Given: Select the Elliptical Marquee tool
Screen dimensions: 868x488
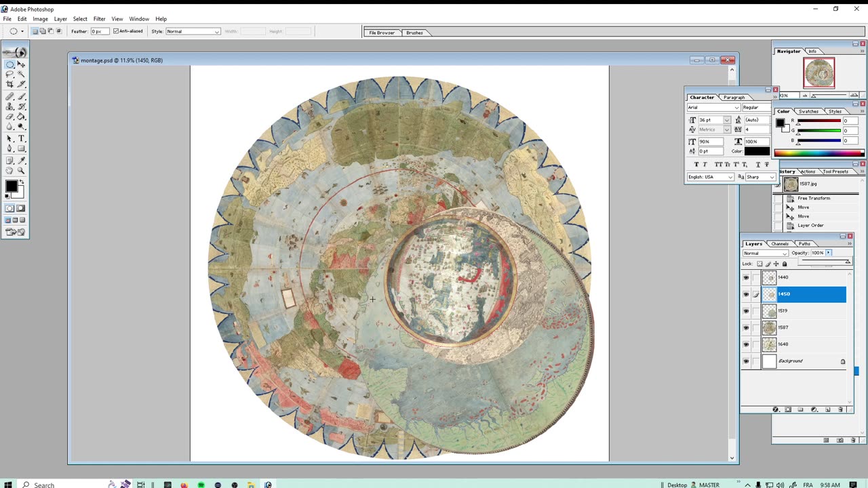Looking at the screenshot, I should (10, 64).
